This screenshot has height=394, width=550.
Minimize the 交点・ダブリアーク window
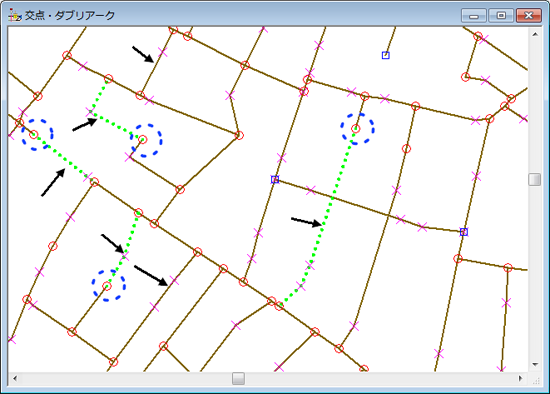pos(474,16)
